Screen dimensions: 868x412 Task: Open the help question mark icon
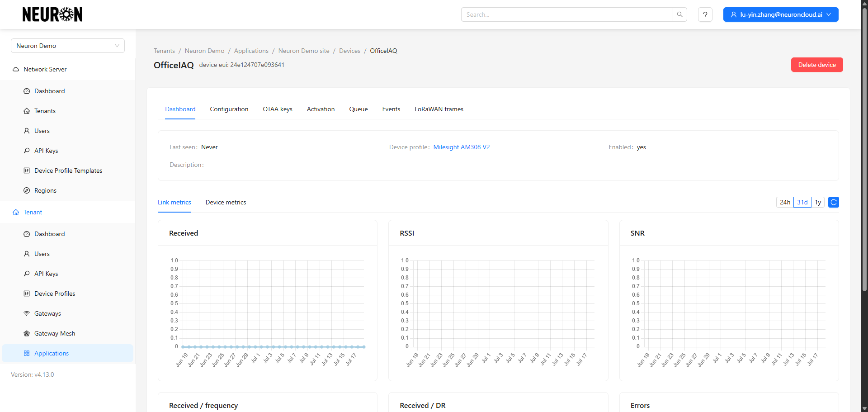705,14
